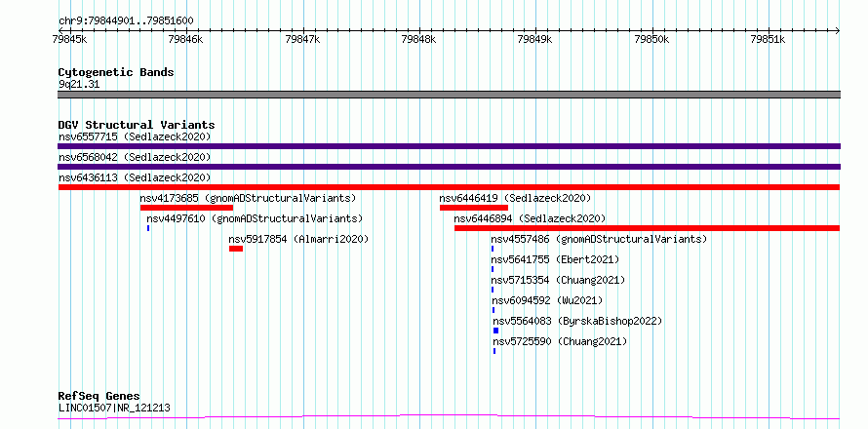868x429 pixels.
Task: Click the 79847k ruler tick label
Action: coord(302,39)
